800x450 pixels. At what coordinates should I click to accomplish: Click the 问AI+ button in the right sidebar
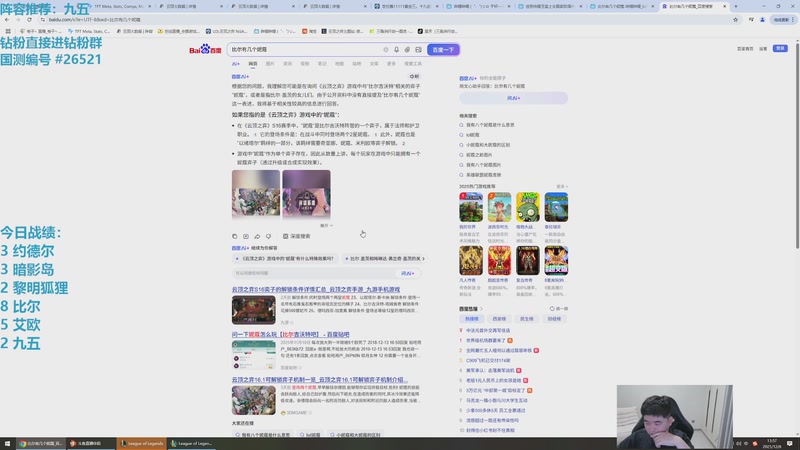coord(513,98)
